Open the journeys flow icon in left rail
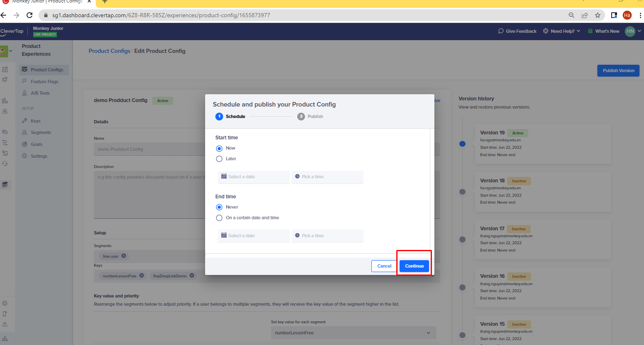This screenshot has height=345, width=644. point(5,143)
